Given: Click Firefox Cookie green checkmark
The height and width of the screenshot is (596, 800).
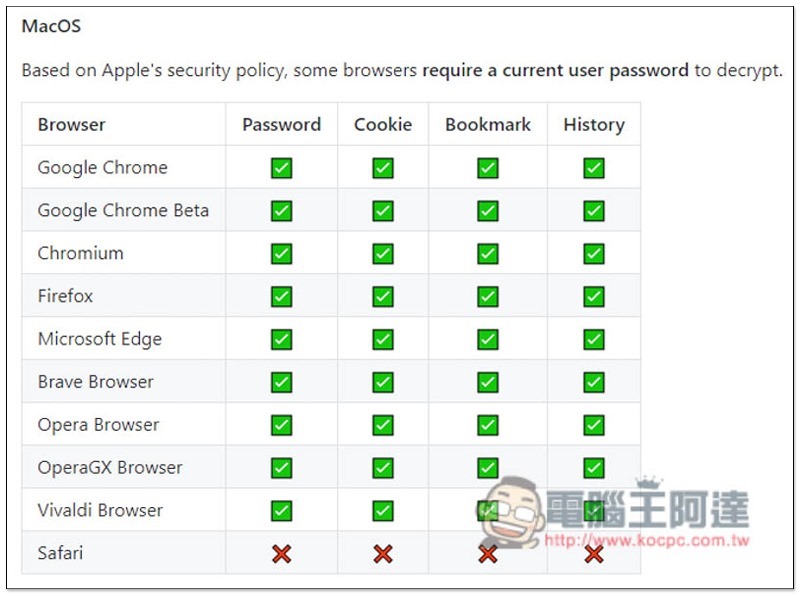Looking at the screenshot, I should [x=383, y=296].
